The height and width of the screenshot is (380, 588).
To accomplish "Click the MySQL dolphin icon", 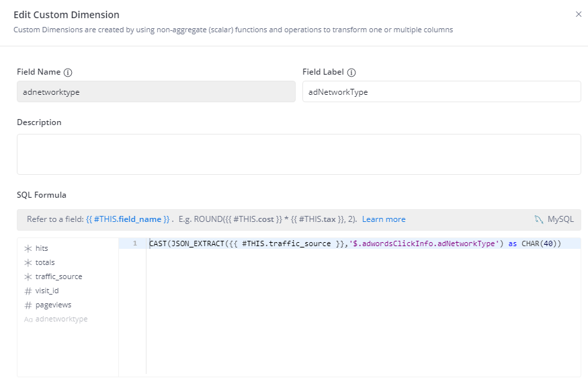I will tap(538, 219).
